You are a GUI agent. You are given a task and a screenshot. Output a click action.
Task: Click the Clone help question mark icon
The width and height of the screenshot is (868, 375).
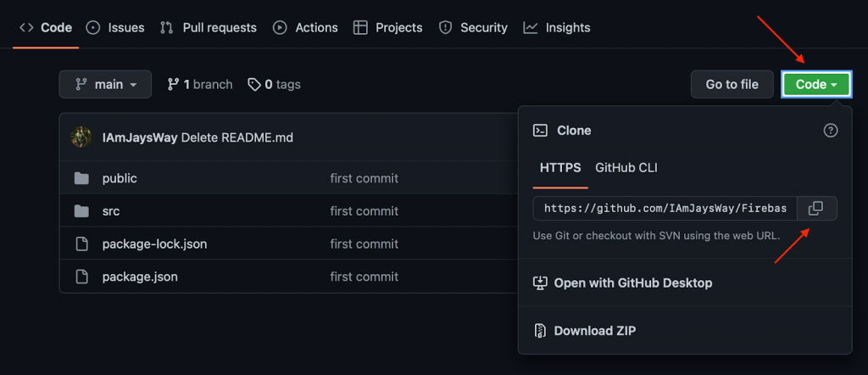[831, 131]
